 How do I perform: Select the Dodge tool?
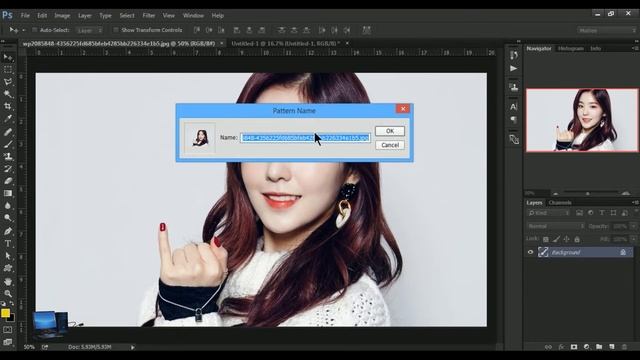coord(8,218)
